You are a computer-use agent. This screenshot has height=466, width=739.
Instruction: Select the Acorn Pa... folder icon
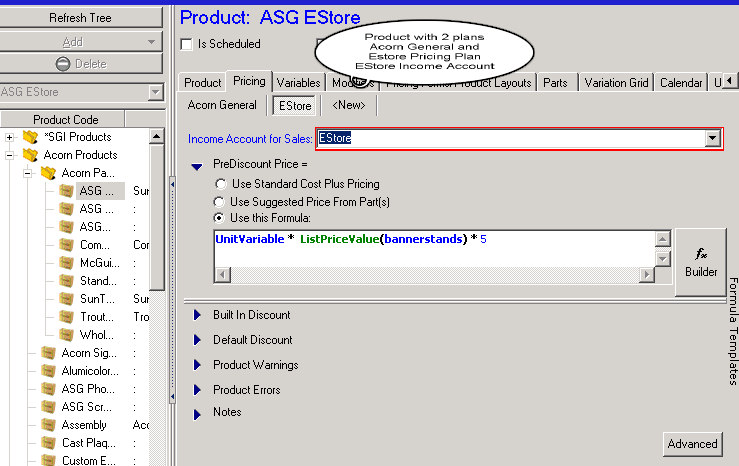click(x=48, y=173)
